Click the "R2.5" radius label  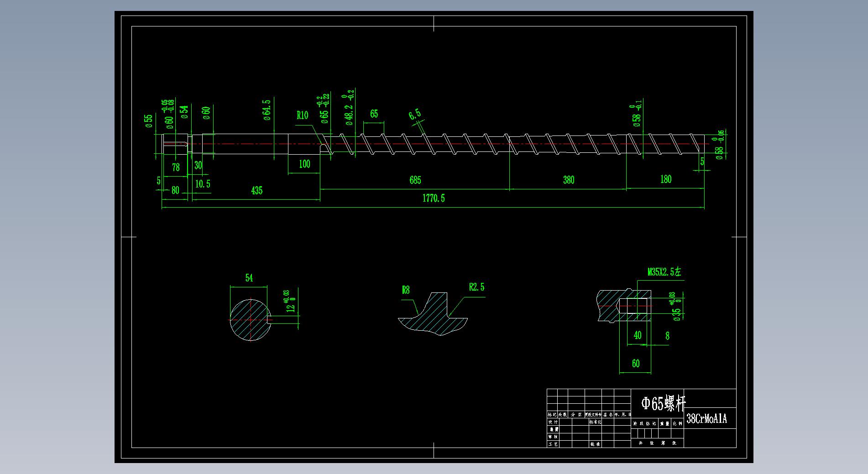tap(476, 287)
